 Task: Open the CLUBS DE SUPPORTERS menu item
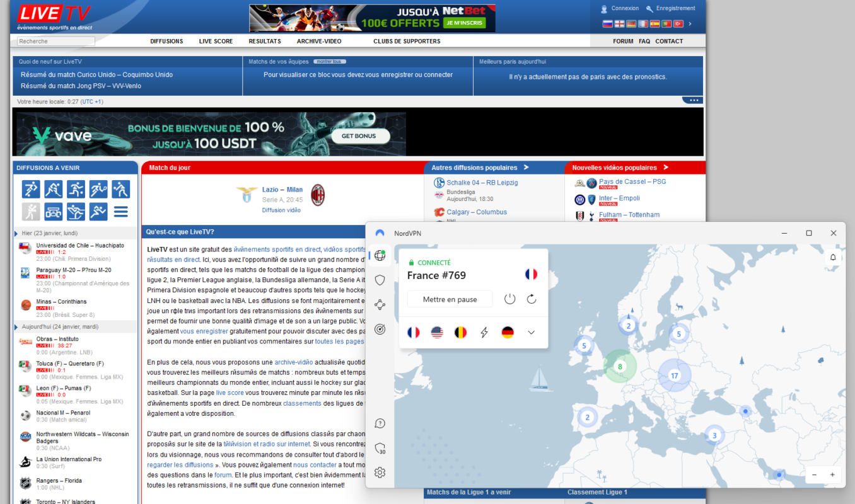pos(407,41)
